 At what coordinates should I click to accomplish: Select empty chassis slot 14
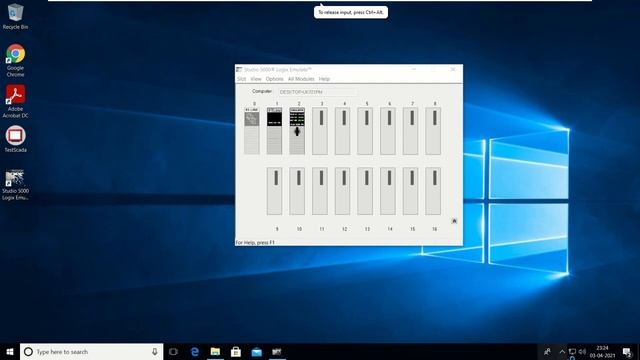[388, 191]
